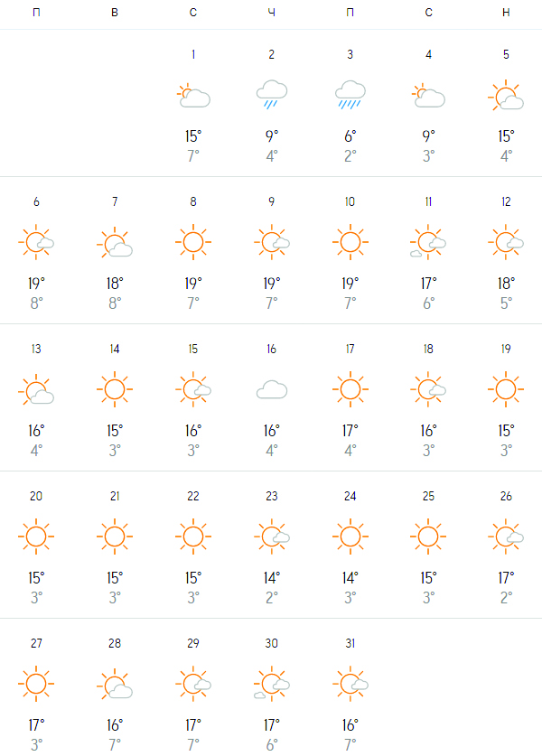Click date number 7 in calendar

tap(115, 201)
